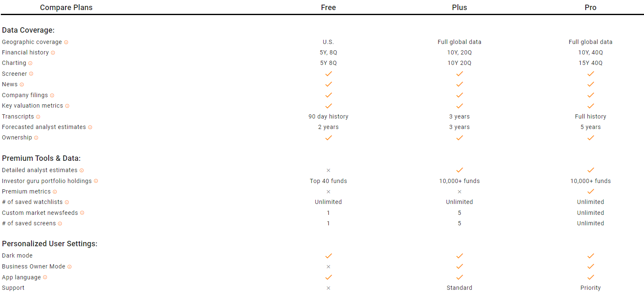Show info for Forecasted analyst estimates
The width and height of the screenshot is (644, 294).
(90, 127)
